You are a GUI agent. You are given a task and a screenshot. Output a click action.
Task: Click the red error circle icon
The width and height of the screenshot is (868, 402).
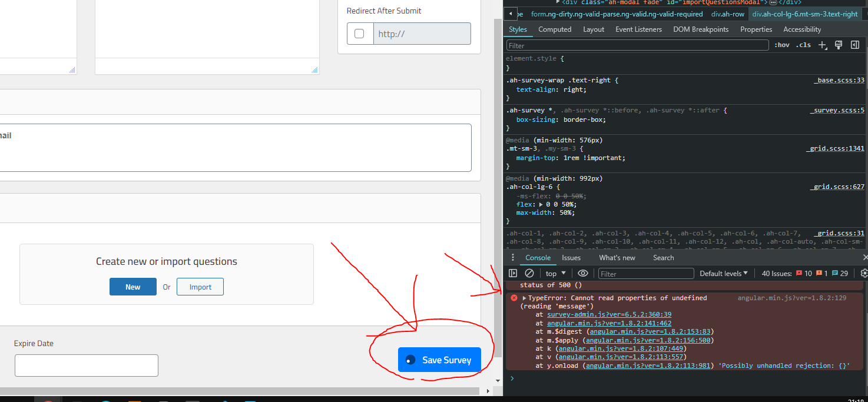pyautogui.click(x=513, y=298)
